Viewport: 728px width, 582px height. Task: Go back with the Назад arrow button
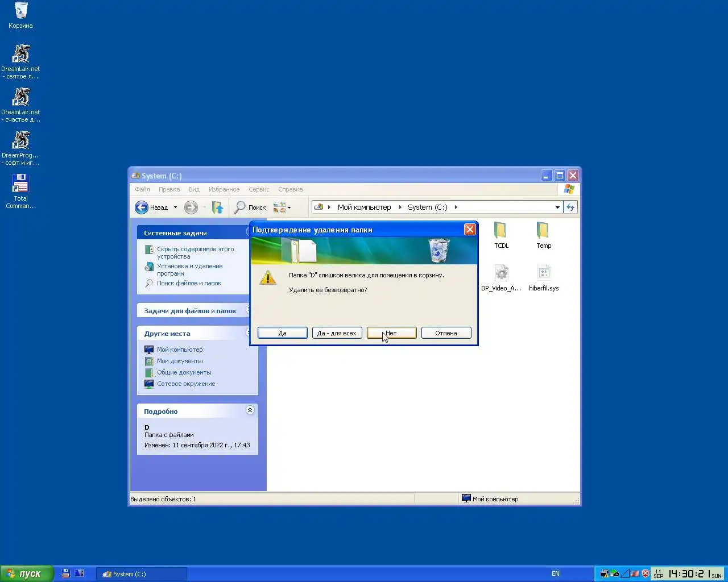click(x=152, y=207)
